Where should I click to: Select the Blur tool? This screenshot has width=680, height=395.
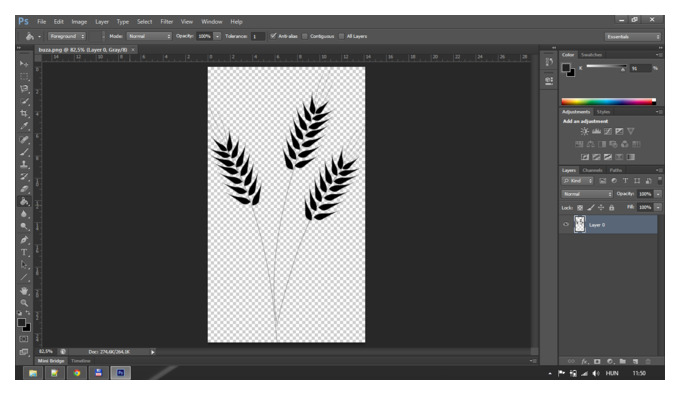pyautogui.click(x=24, y=214)
